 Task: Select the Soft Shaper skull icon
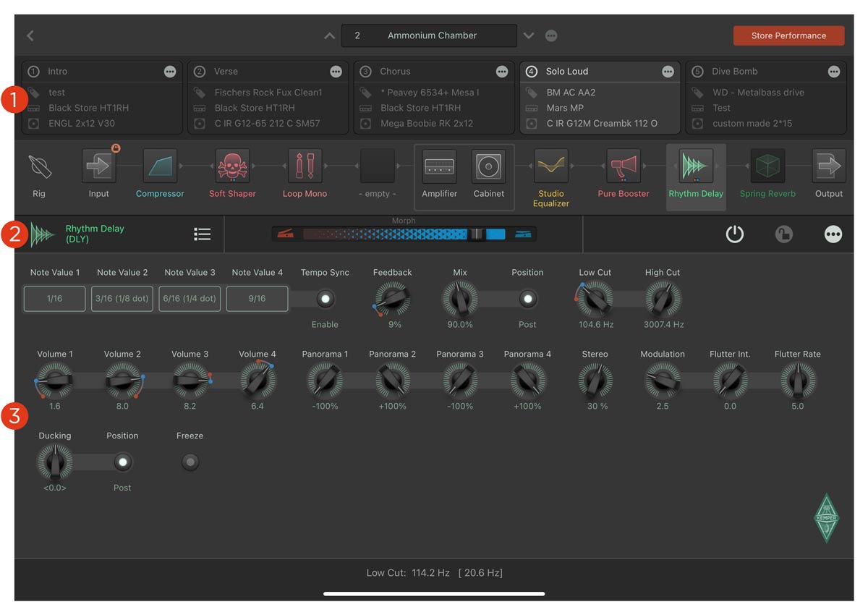point(232,166)
